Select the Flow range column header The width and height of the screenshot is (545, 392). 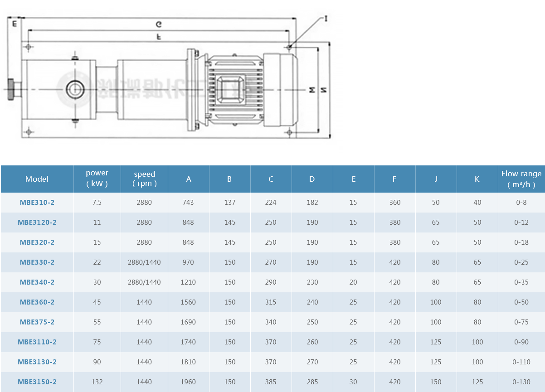click(x=521, y=179)
